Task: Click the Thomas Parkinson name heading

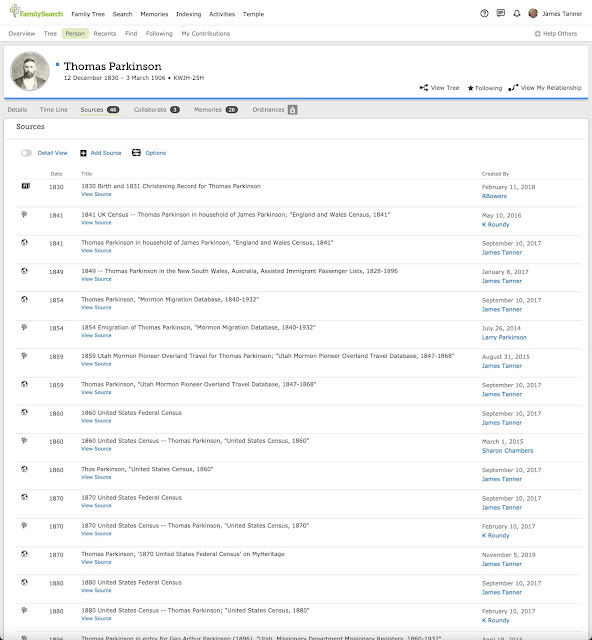Action: 112,66
